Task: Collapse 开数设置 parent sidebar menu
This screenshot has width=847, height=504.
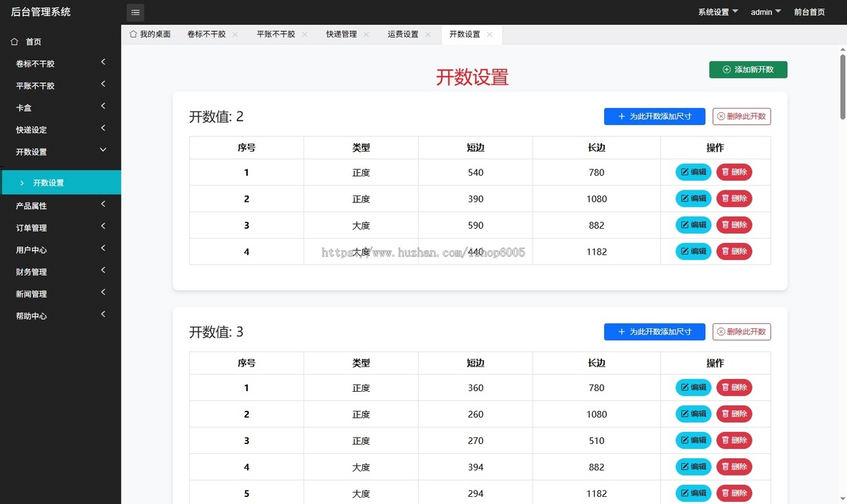Action: 61,152
